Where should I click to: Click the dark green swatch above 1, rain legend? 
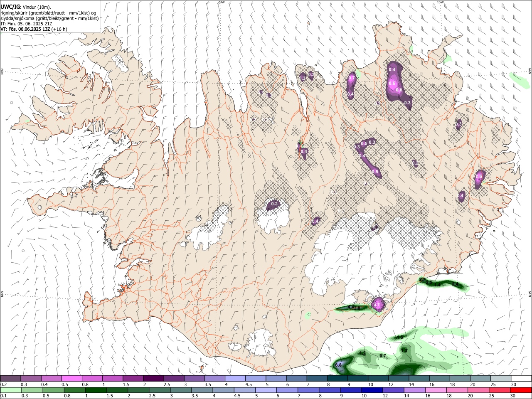96,390
